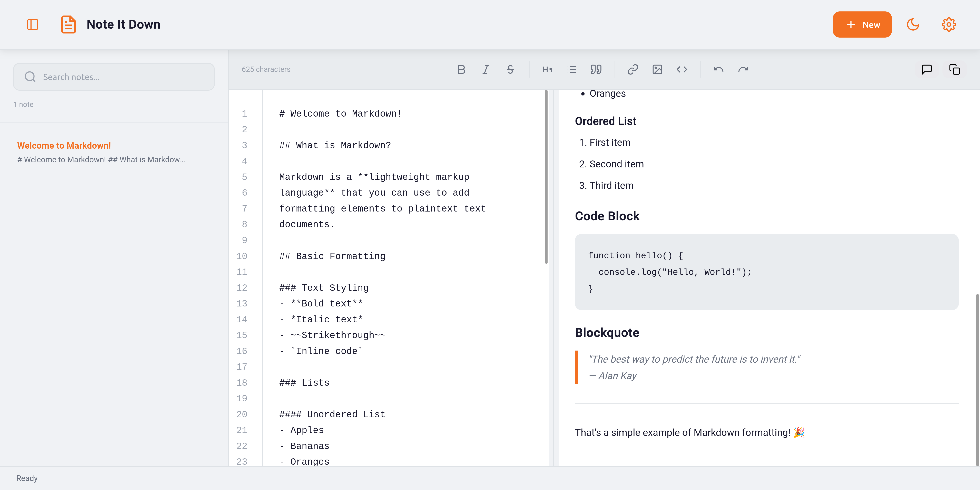This screenshot has height=490, width=980.
Task: Click the '1 note' count label
Action: coord(23,104)
